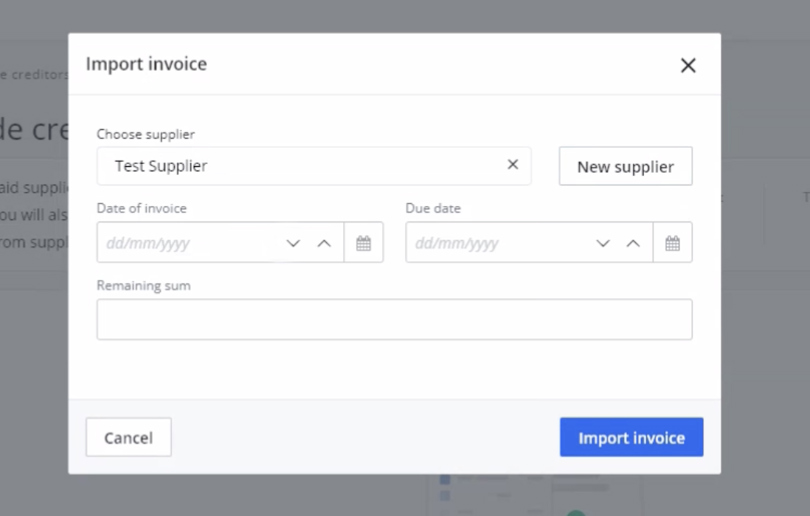Clear the selected Test Supplier
The image size is (810, 516).
tap(513, 165)
